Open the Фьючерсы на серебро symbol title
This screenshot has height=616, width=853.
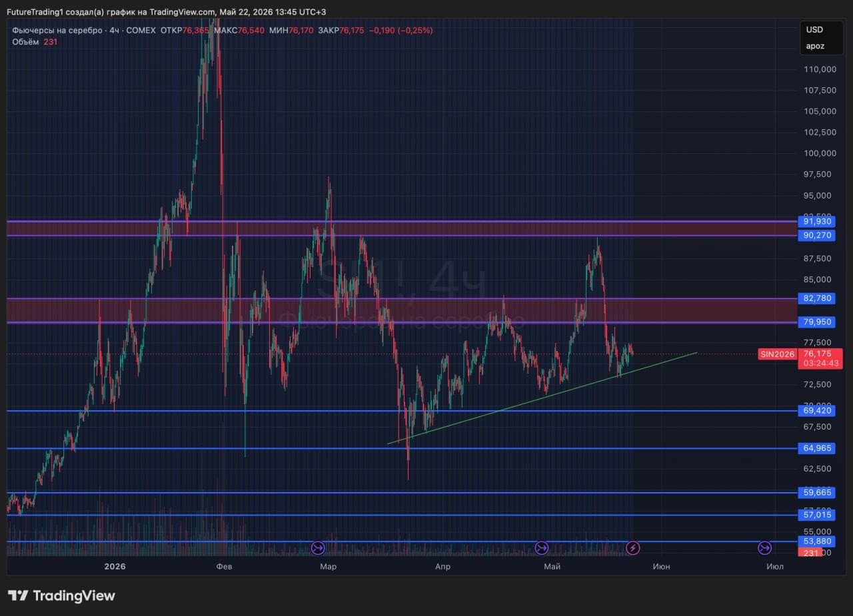point(57,31)
